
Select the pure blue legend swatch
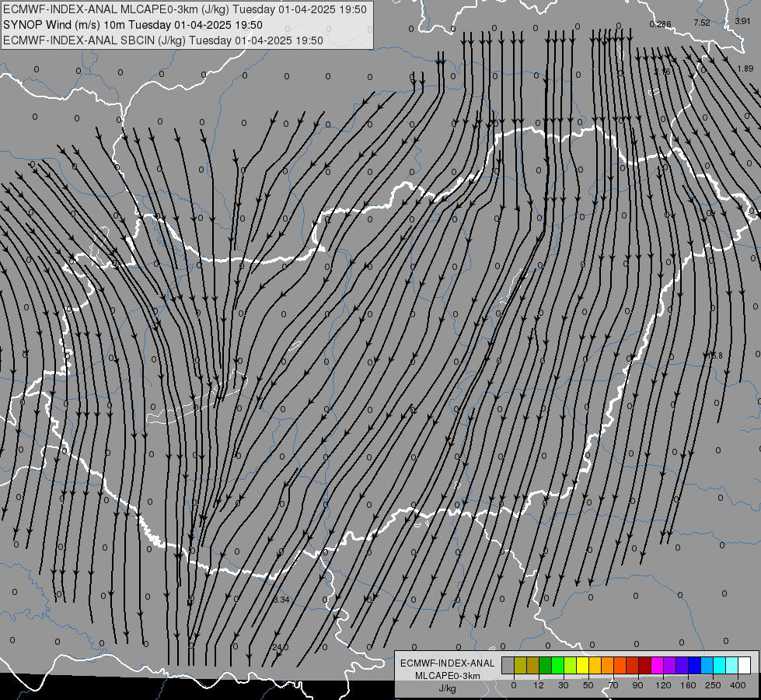694,665
